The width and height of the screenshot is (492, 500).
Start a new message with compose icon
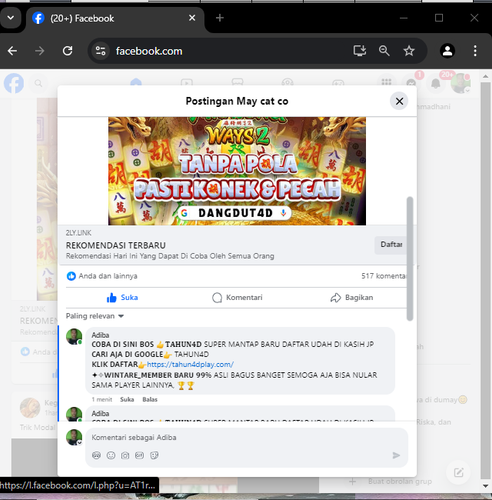tap(458, 472)
